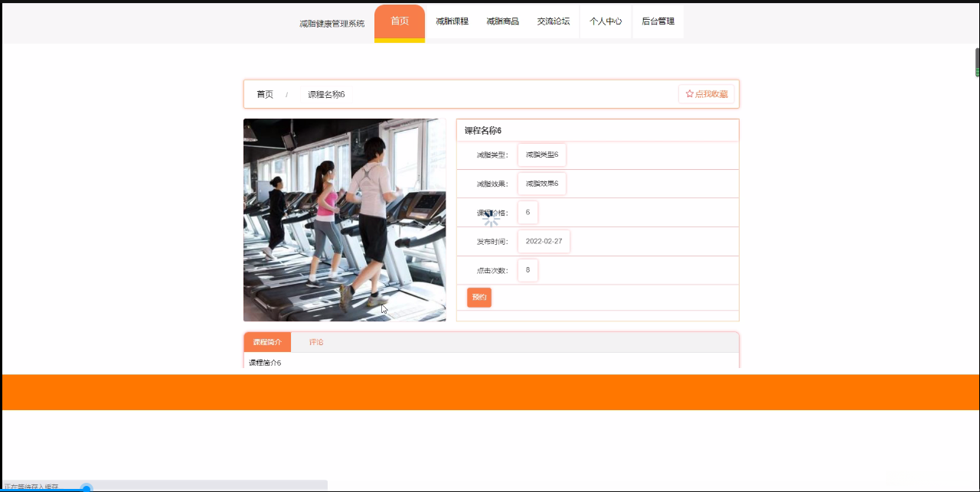Open the 减脂商品 menu item
Viewport: 980px width, 492px height.
502,21
